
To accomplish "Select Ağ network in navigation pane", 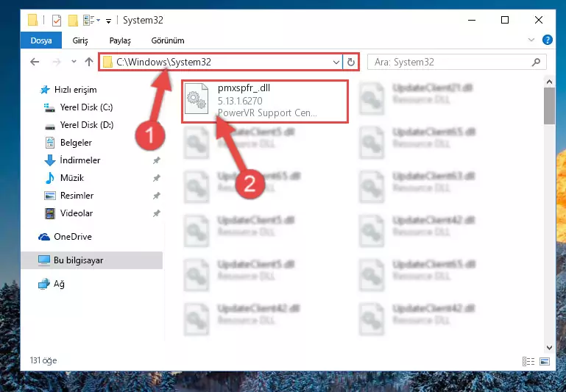I will pos(59,284).
